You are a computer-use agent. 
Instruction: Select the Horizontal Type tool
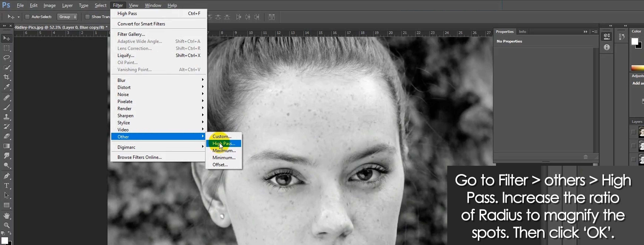(x=6, y=186)
